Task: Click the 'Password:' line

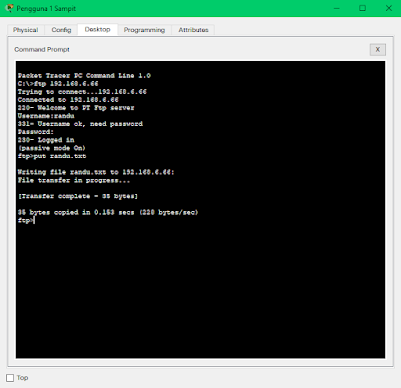Action: click(36, 132)
